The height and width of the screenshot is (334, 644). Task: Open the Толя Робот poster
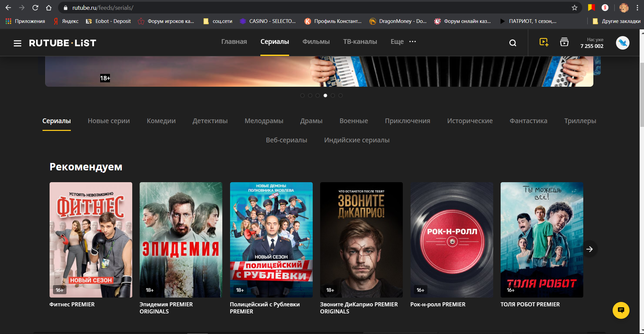(x=542, y=240)
